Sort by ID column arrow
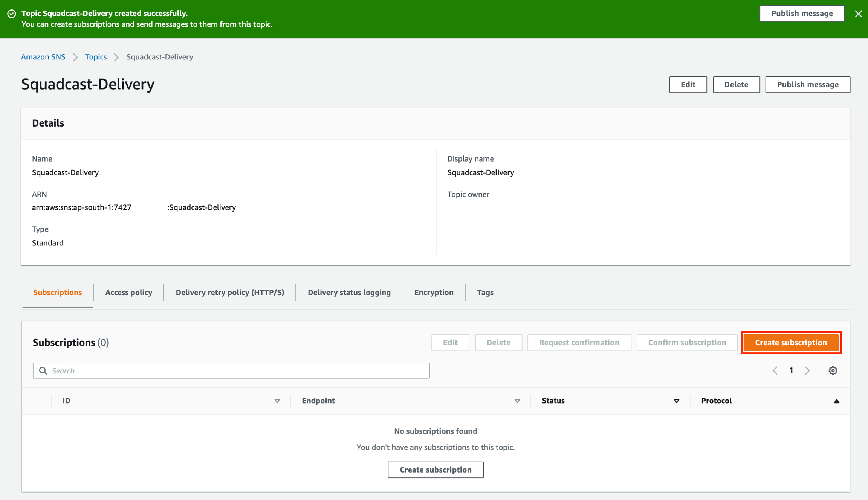868x500 pixels. [277, 401]
